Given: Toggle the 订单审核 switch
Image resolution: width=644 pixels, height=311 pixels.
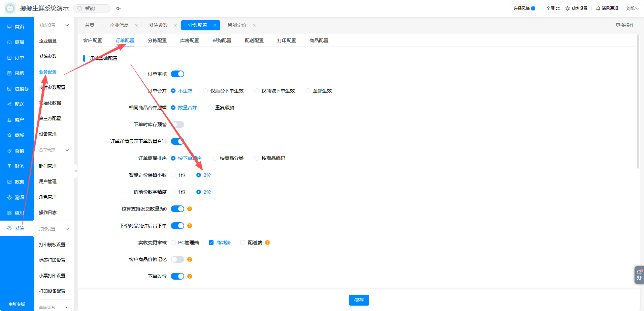Looking at the screenshot, I should pyautogui.click(x=178, y=74).
